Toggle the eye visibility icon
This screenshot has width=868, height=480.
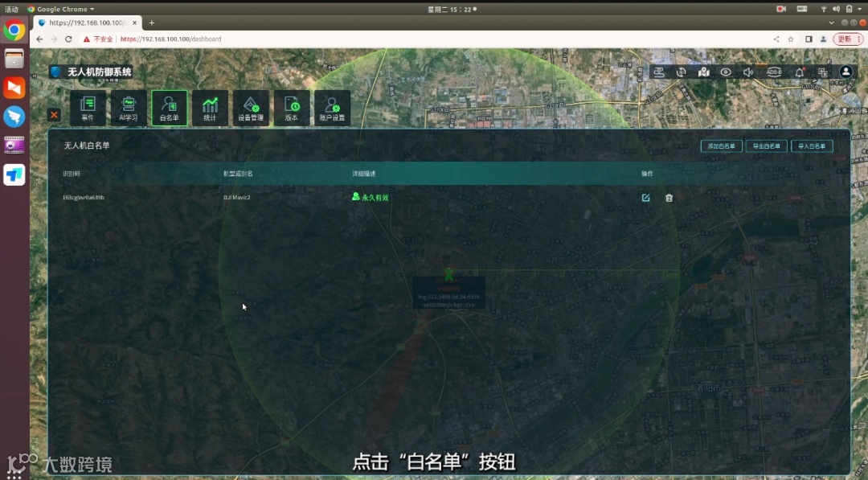click(726, 72)
